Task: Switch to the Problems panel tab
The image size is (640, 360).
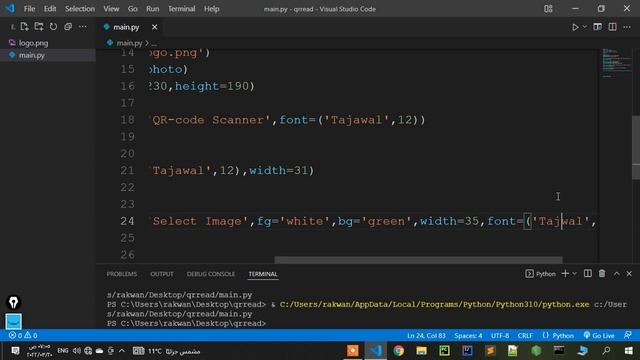Action: tap(122, 274)
